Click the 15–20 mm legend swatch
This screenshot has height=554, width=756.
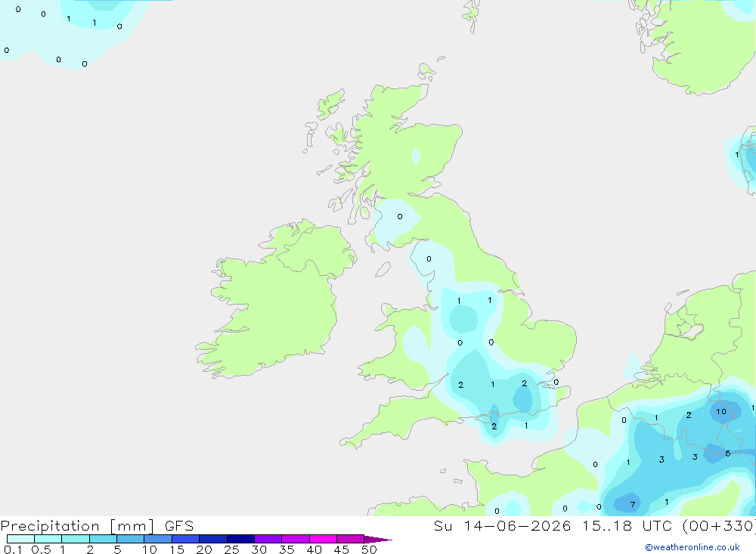click(186, 539)
